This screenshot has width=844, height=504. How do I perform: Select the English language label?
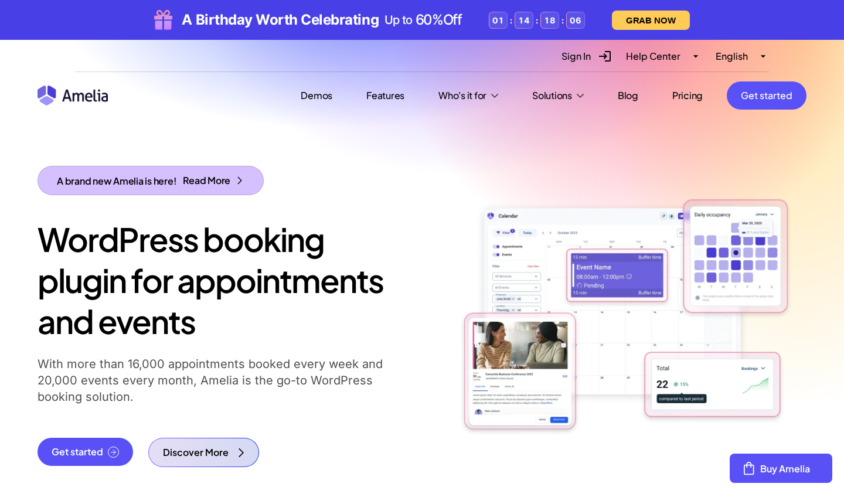pyautogui.click(x=731, y=56)
